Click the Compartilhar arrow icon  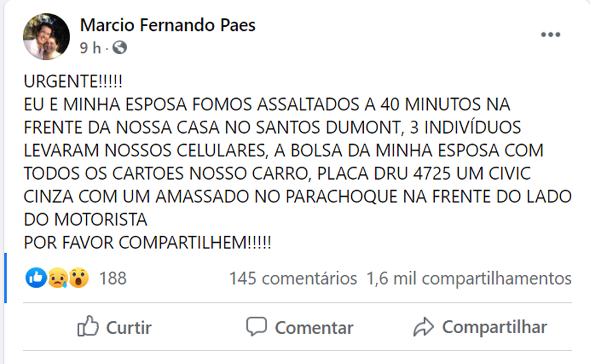423,327
